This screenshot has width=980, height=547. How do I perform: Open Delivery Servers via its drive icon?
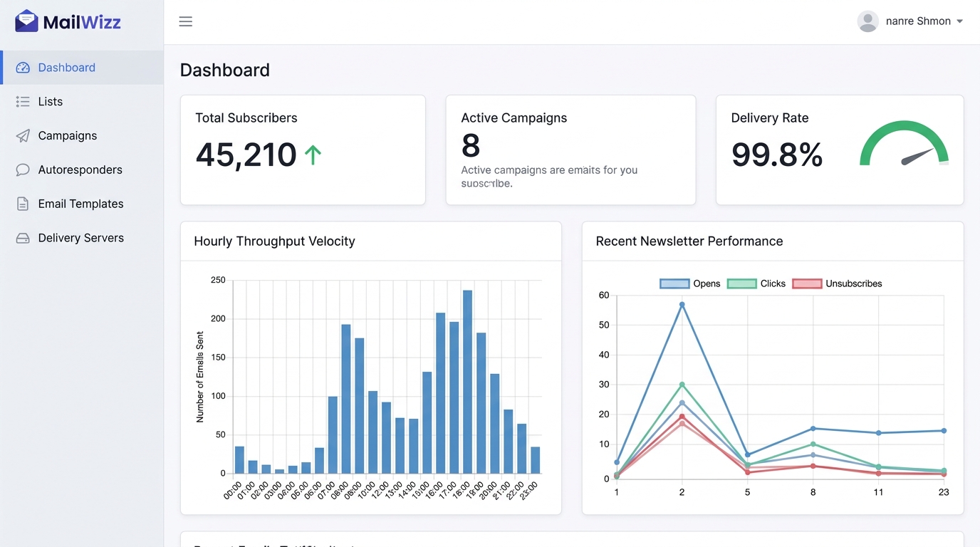pyautogui.click(x=23, y=239)
